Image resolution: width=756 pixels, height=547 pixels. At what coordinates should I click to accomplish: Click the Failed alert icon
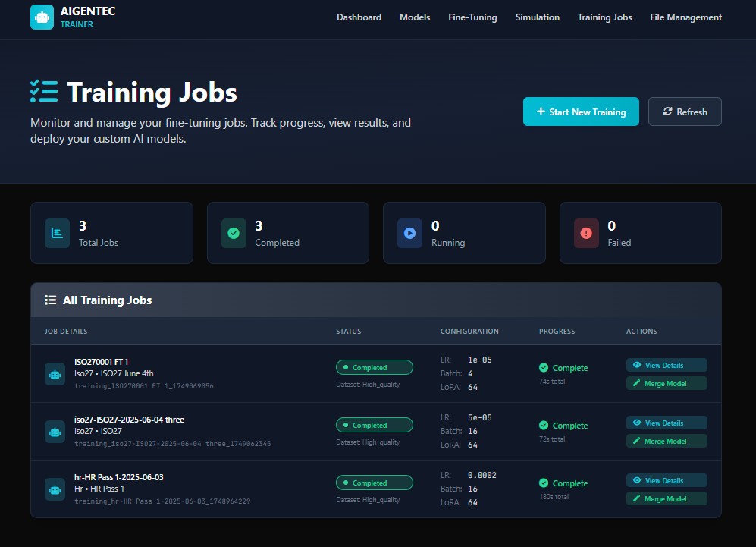[x=585, y=233]
